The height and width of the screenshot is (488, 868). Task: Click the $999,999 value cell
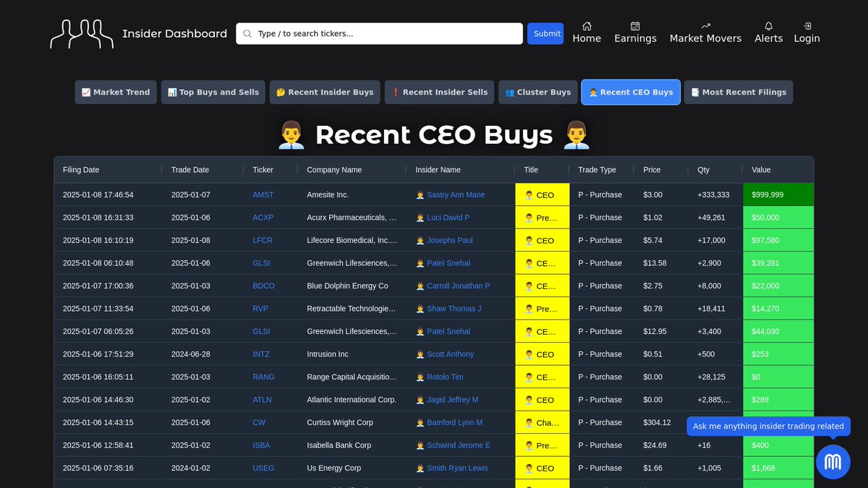click(778, 194)
